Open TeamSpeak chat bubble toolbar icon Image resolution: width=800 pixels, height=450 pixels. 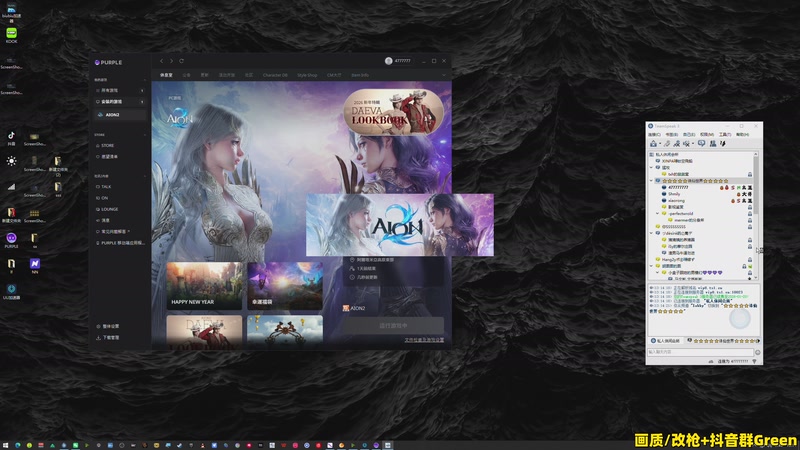[702, 144]
